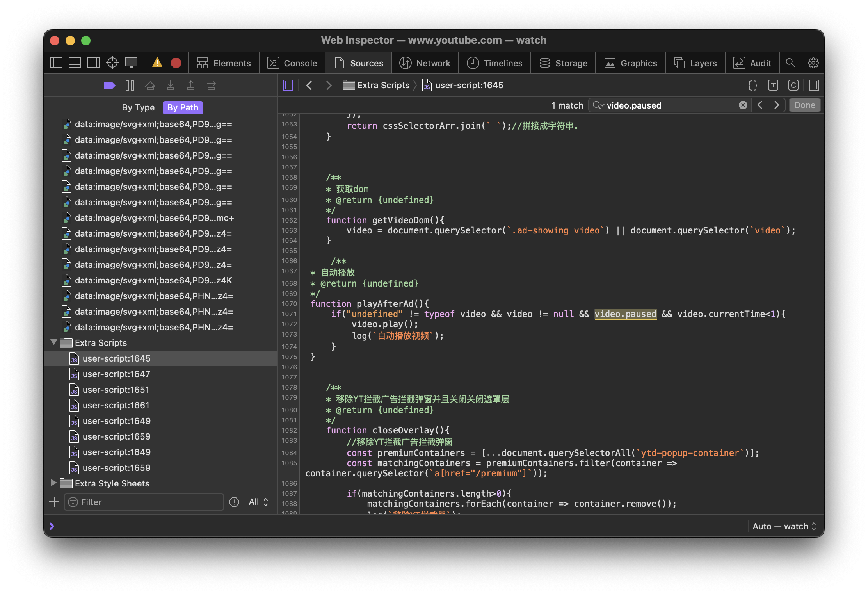This screenshot has width=868, height=595.
Task: Open the inspector settings gear
Action: tap(813, 63)
